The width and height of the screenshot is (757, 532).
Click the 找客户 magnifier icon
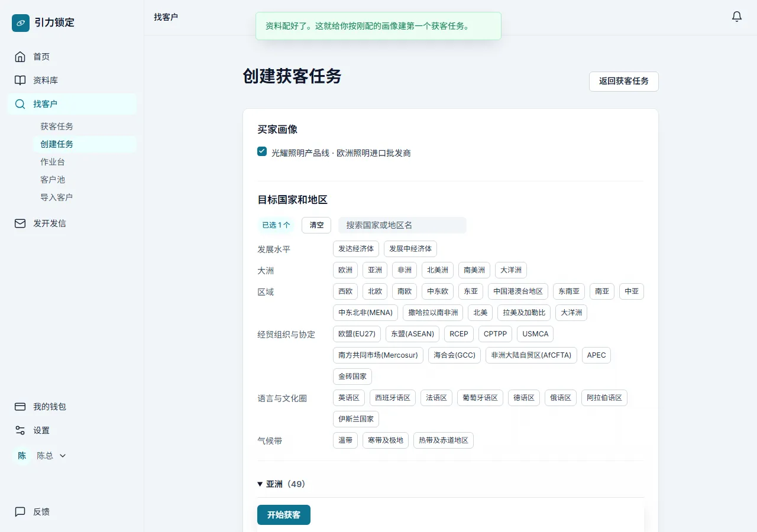20,104
